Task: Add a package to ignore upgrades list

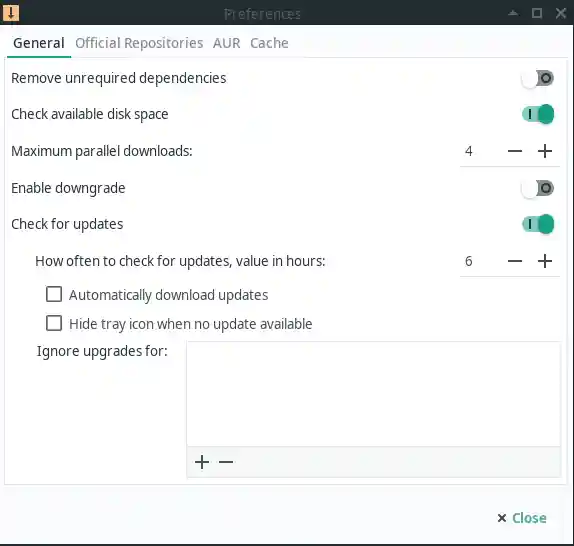Action: pos(202,462)
